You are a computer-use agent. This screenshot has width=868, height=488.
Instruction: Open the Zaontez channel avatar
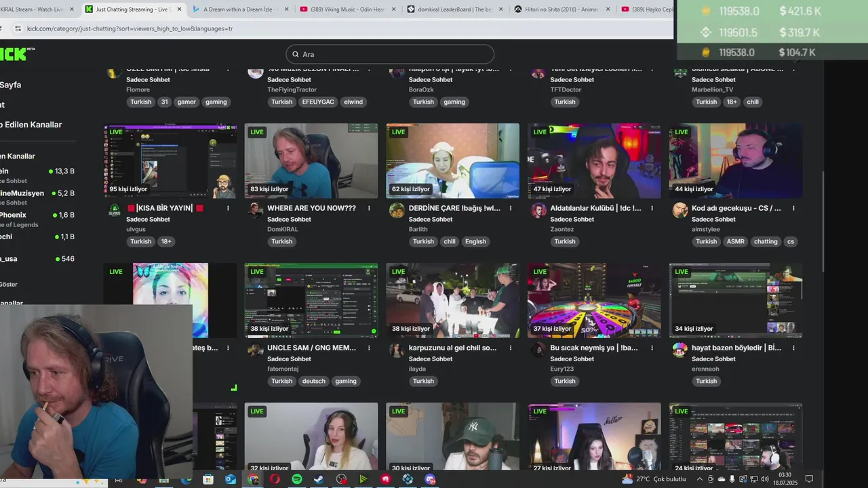pos(538,210)
